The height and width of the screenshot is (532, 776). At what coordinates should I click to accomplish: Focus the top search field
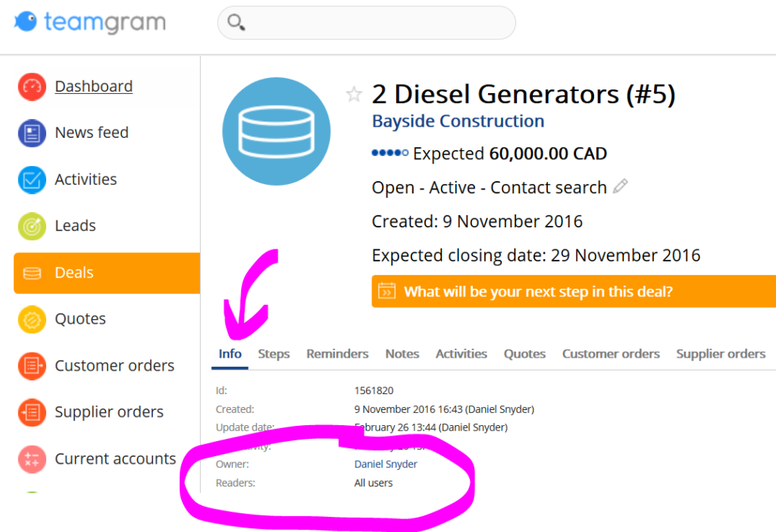(367, 23)
